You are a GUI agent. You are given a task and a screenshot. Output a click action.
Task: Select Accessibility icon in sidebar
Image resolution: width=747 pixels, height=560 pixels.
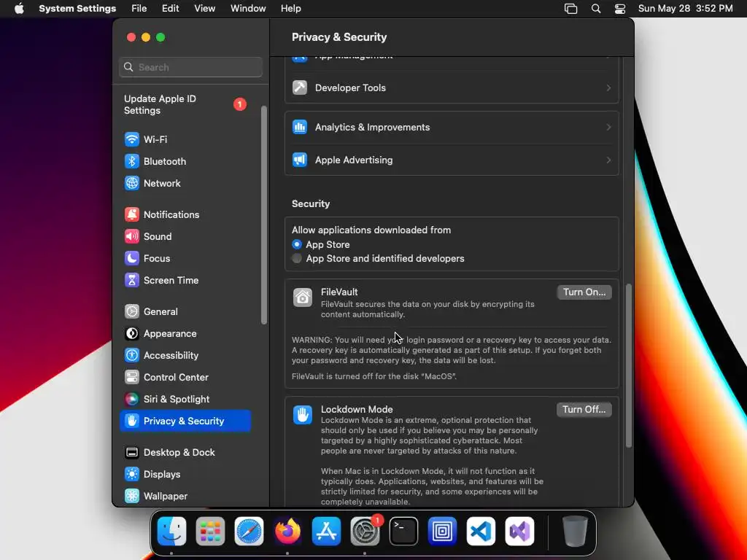point(132,356)
